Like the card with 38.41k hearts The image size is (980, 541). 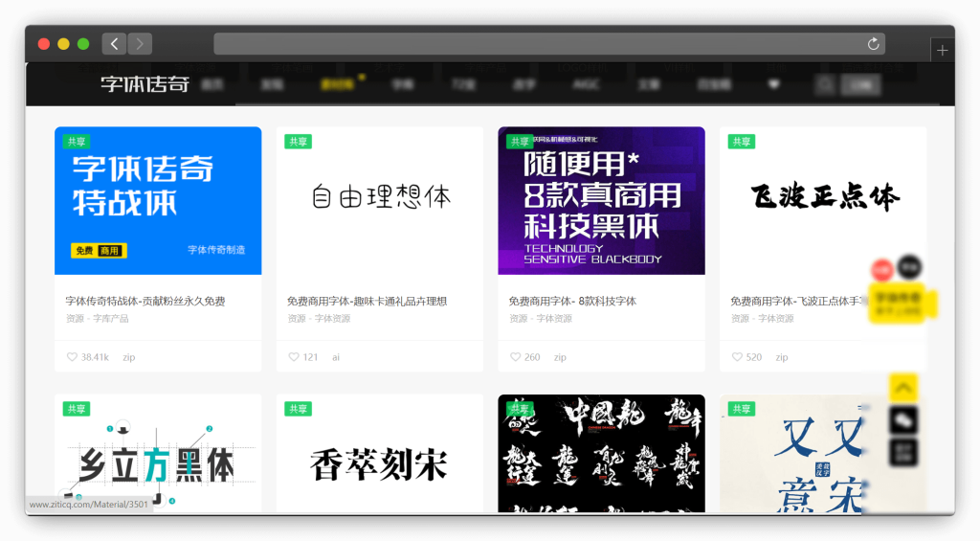tap(72, 357)
